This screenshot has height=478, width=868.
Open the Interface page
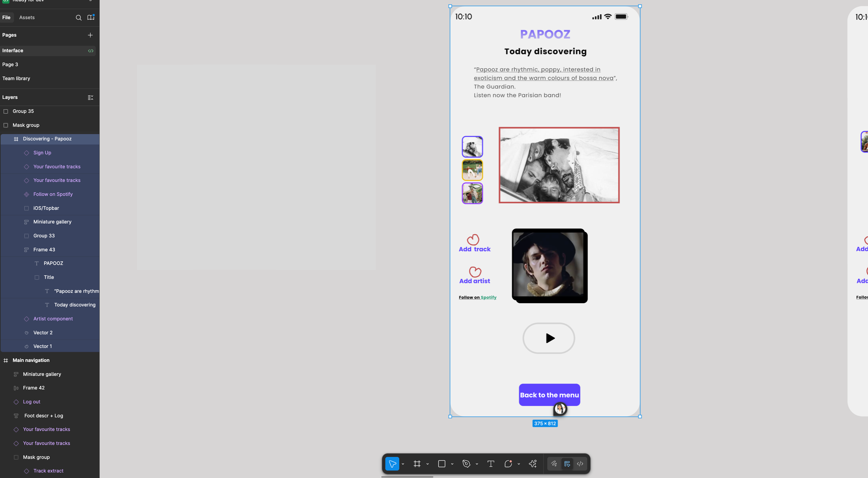pyautogui.click(x=47, y=51)
